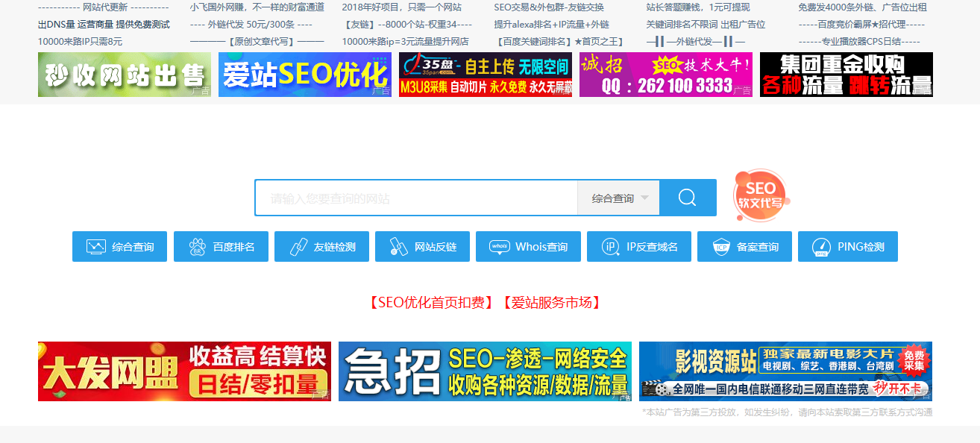980x443 pixels.
Task: Open the 【爱站服务市场】 red link
Action: pyautogui.click(x=552, y=302)
